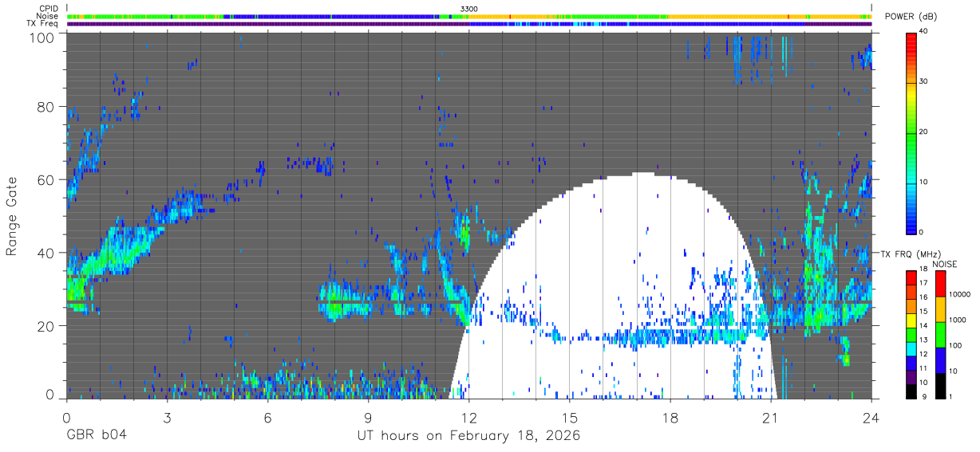Click the 13 MHz label on TX FRQ scale

point(924,340)
